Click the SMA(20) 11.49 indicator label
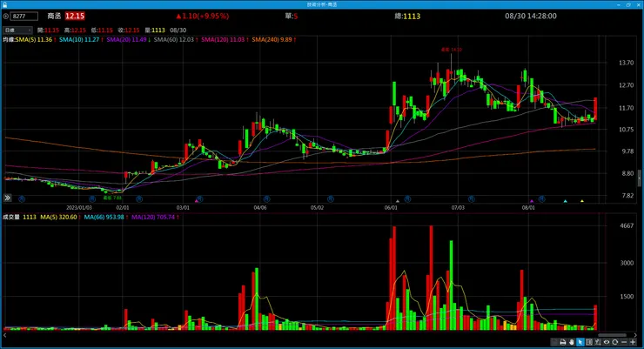This screenshot has height=349, width=644. coord(126,39)
